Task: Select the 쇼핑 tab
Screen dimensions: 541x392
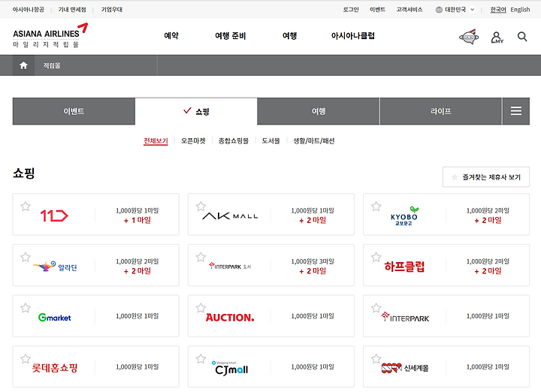Action: click(x=196, y=111)
